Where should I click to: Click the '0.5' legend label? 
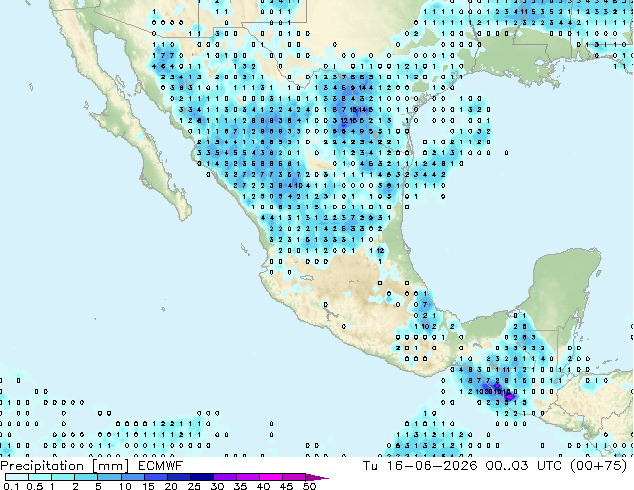tap(35, 486)
